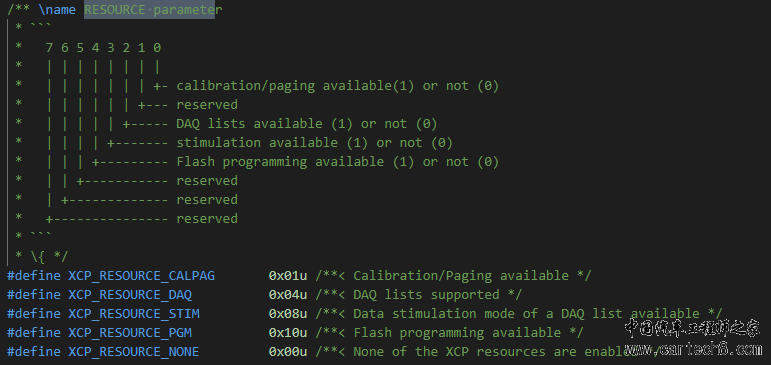Click the '\name' doxygen tag
Screen dimensions: 771x365
tap(57, 10)
